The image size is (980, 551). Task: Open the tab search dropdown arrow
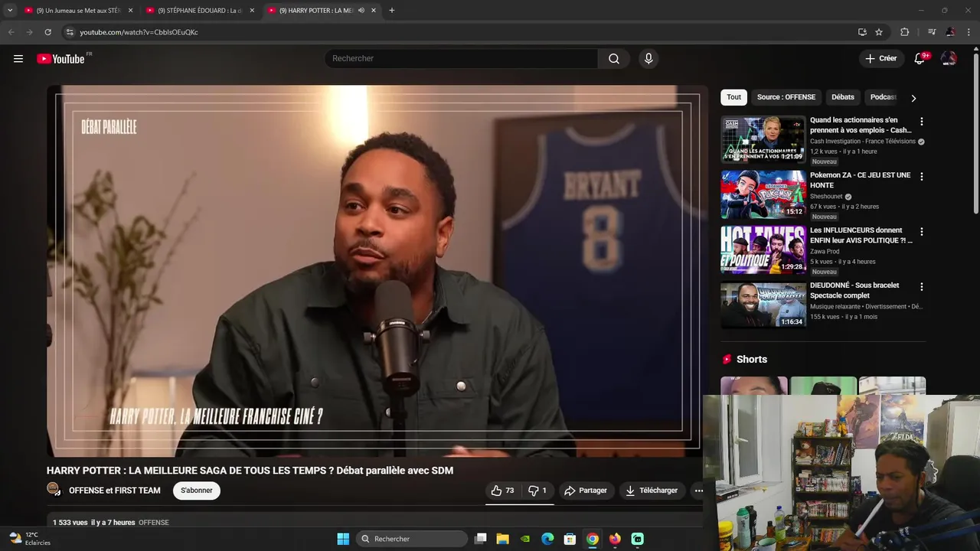[10, 11]
